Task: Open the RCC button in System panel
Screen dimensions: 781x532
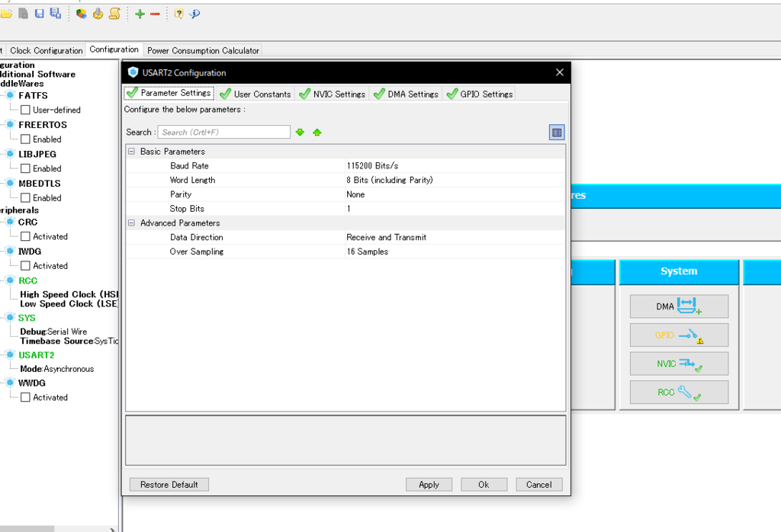Action: 679,393
